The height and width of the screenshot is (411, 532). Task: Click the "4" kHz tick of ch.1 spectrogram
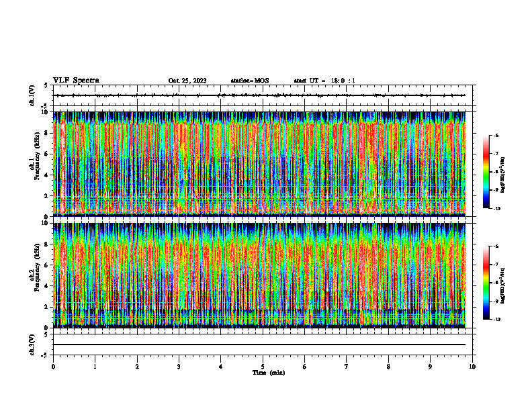[46, 175]
